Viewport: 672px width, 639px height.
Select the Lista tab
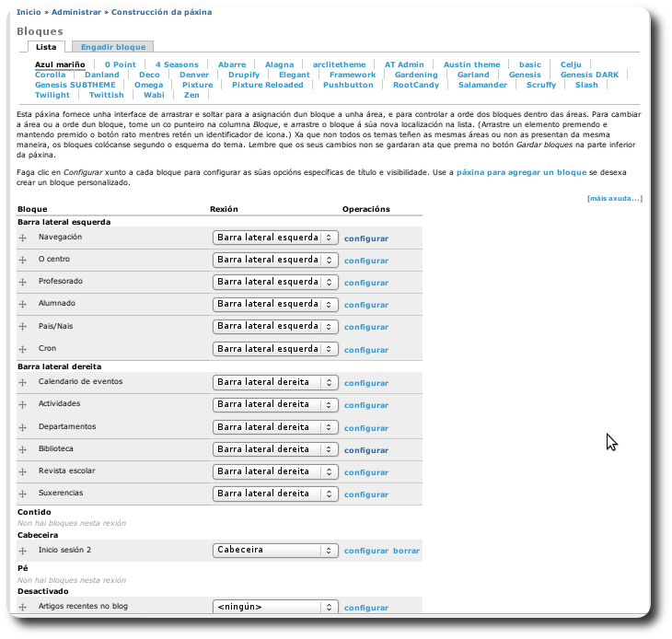point(46,46)
